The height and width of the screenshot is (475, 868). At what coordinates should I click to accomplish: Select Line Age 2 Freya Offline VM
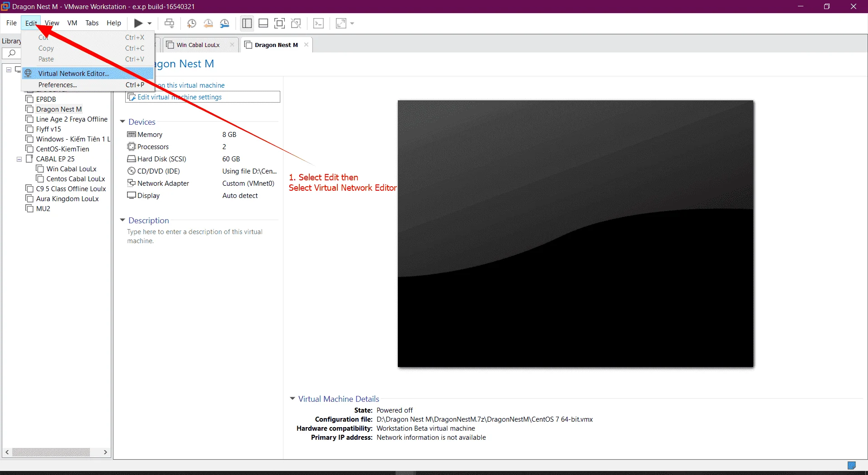click(x=71, y=119)
